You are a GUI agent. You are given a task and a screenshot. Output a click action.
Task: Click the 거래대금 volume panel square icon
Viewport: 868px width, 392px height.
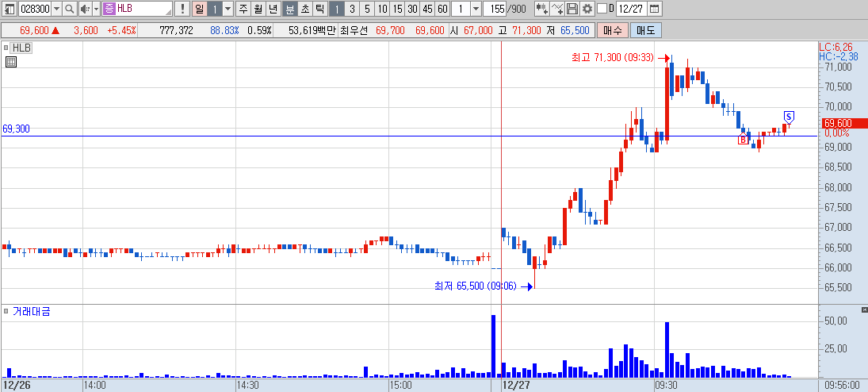(6, 312)
